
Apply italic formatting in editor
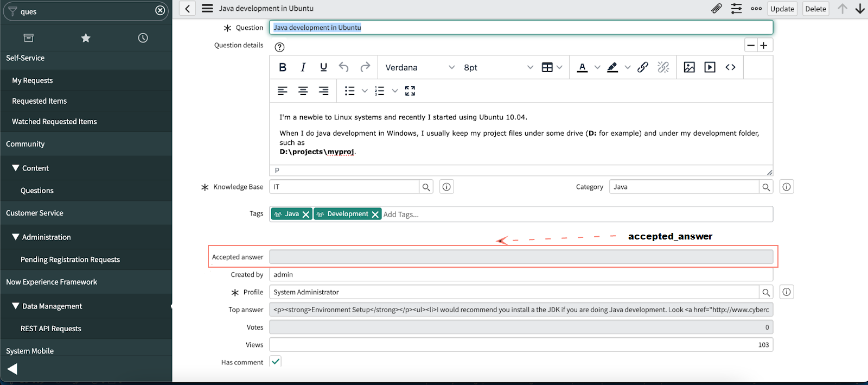(303, 67)
